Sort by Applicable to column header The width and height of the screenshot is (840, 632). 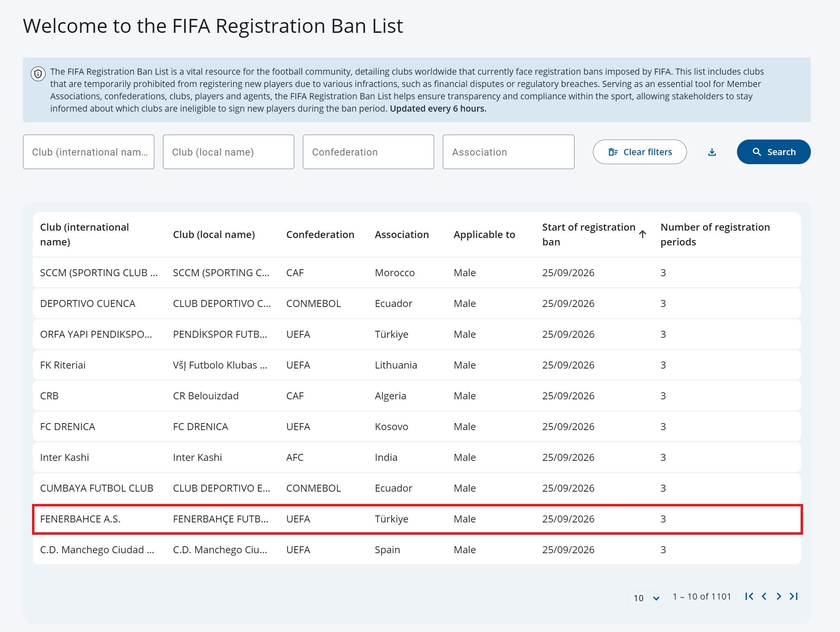tap(484, 234)
